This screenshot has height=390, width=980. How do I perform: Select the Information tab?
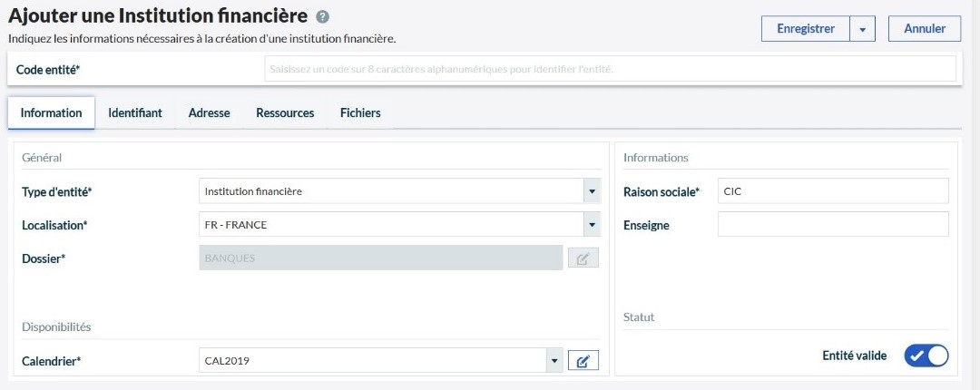[x=51, y=113]
